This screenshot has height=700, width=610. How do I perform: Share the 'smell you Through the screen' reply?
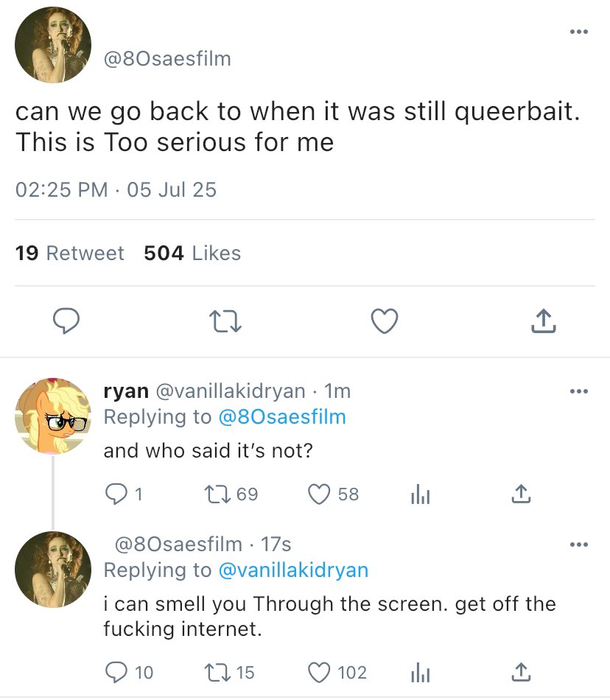click(x=520, y=672)
